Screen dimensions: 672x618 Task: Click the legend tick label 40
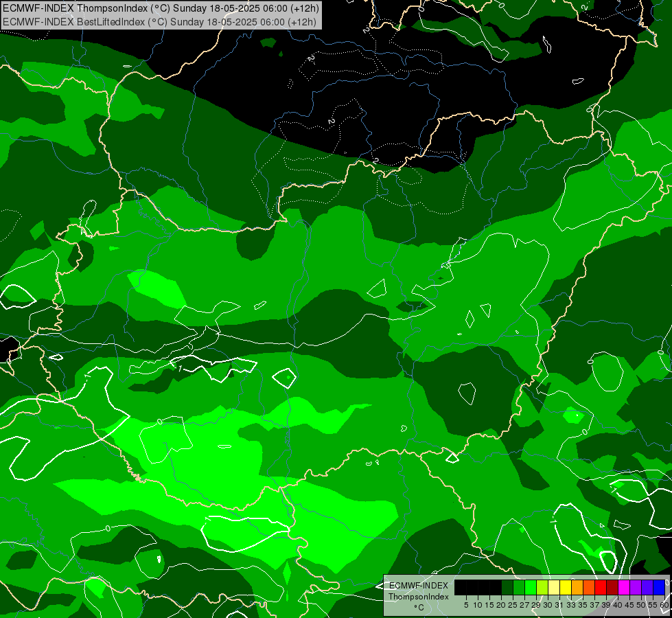(618, 605)
